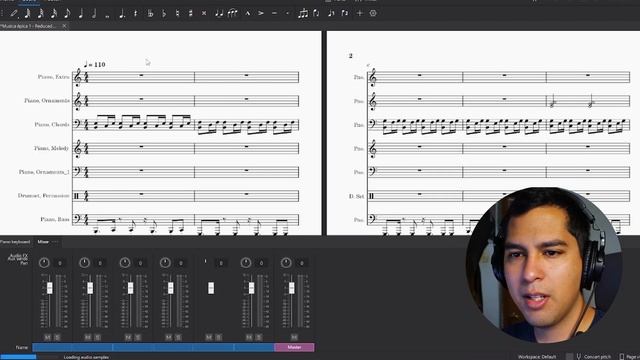
Task: Select the 64th note duration
Action: point(27,13)
